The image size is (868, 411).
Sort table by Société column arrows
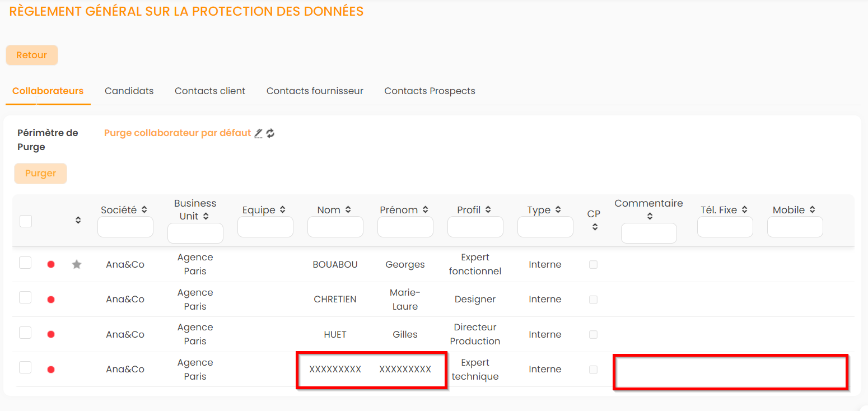(x=144, y=210)
